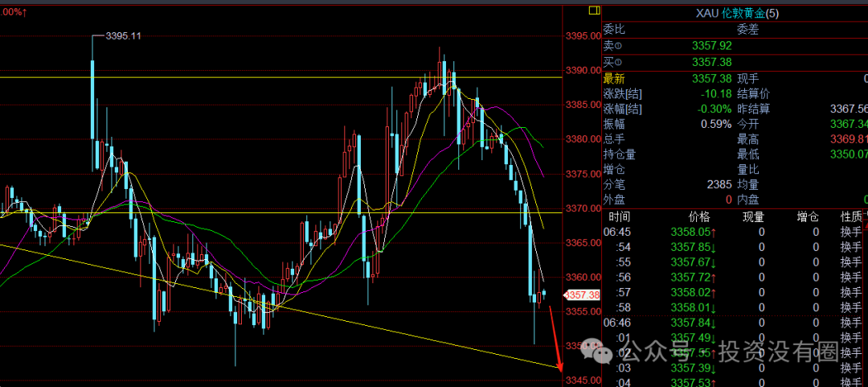Select the 量比 label
The image size is (868, 387).
click(x=747, y=169)
